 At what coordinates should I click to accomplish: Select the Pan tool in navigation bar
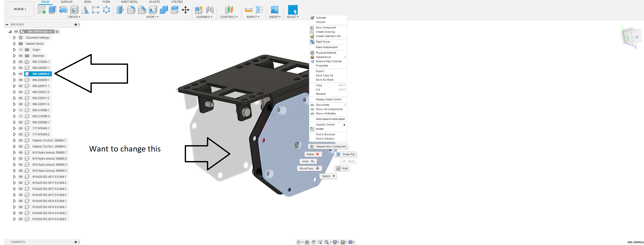314,242
